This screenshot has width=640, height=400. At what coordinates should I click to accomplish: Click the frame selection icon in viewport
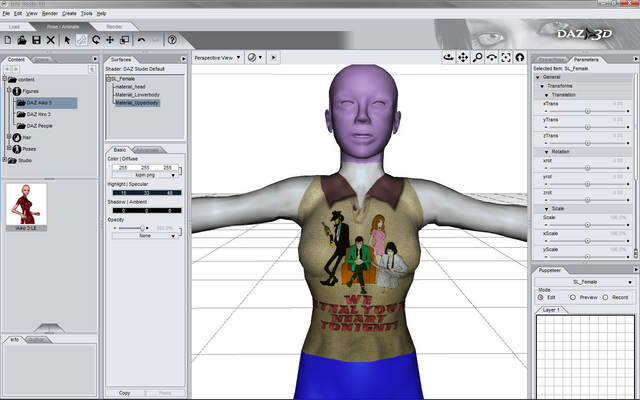506,58
